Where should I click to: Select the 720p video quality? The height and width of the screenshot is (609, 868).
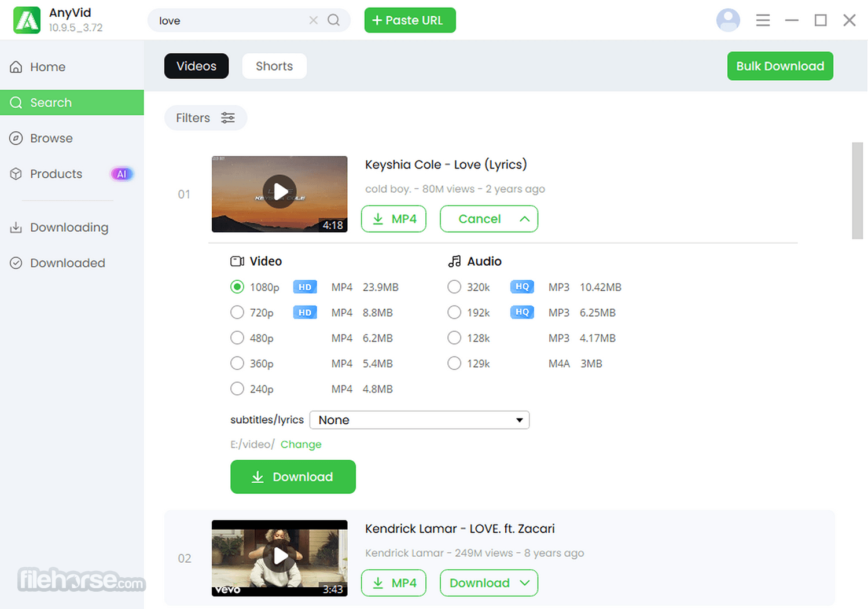pos(237,313)
